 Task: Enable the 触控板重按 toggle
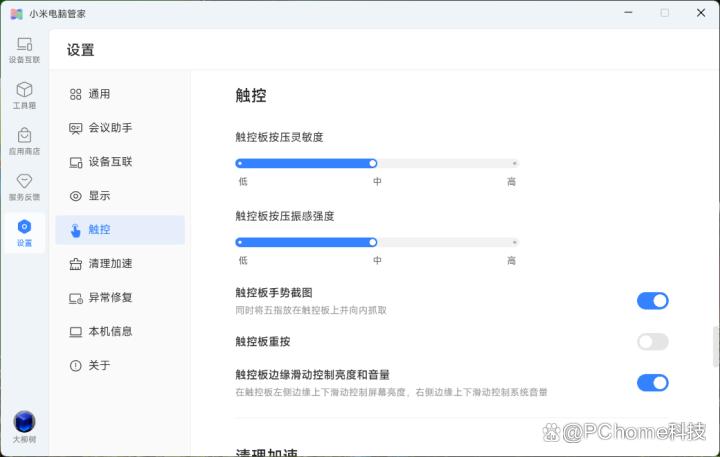652,342
